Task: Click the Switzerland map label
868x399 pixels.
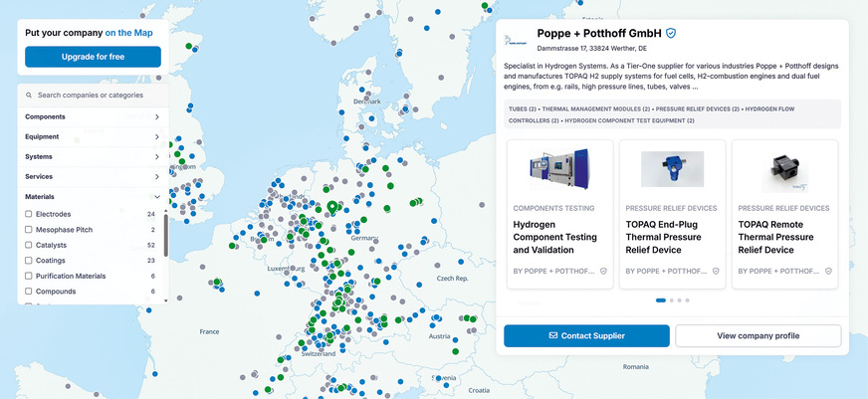Action: pyautogui.click(x=319, y=353)
